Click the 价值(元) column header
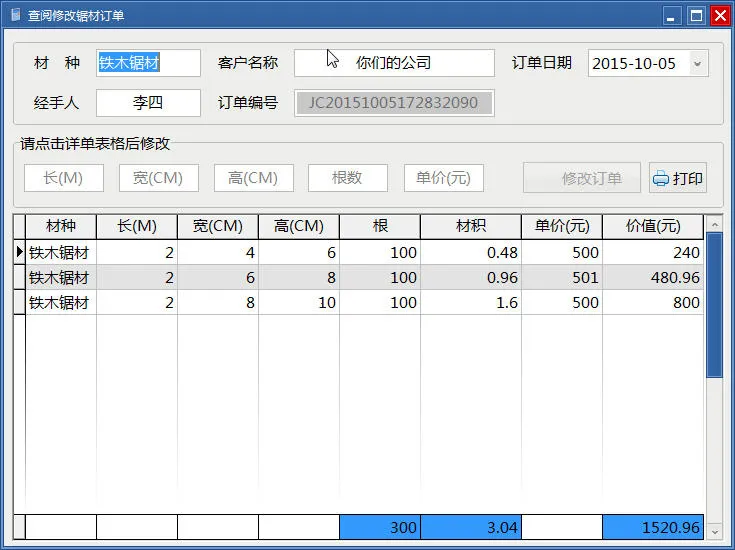 click(652, 226)
